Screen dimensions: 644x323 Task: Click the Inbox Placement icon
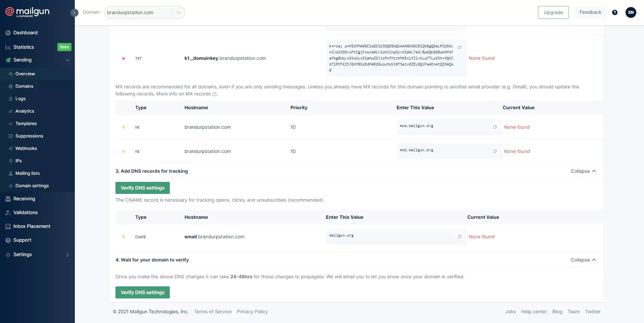click(x=8, y=226)
